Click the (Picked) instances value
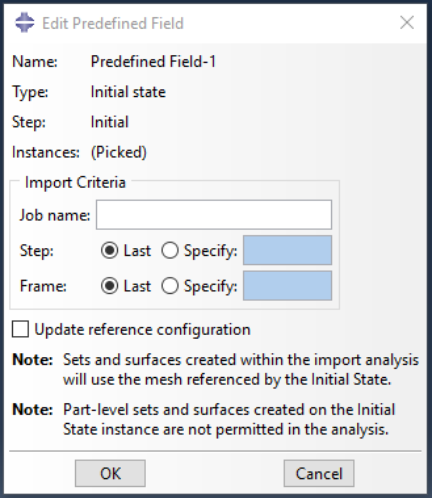Screen dimensions: 432x498 119,152
